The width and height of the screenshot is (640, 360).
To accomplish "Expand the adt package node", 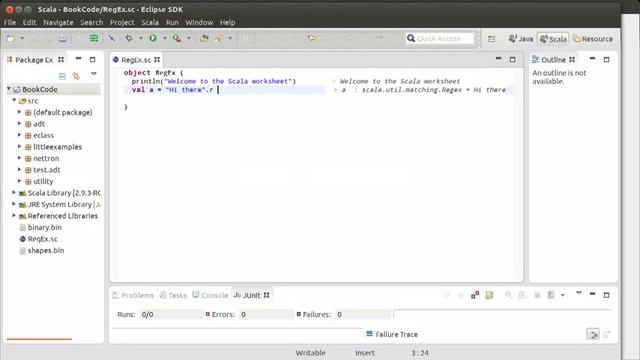I will click(x=19, y=123).
